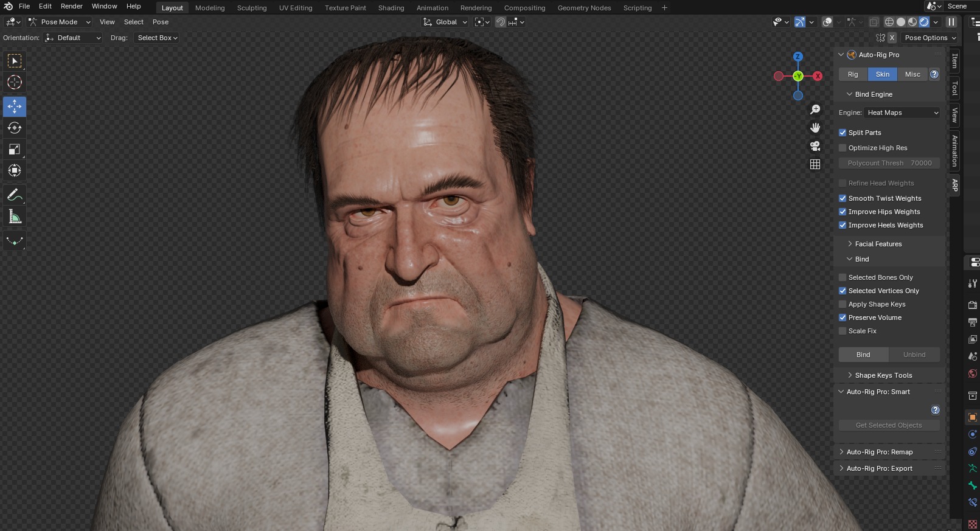Screen dimensions: 980x531
Task: Open the Render menu
Action: pos(71,6)
